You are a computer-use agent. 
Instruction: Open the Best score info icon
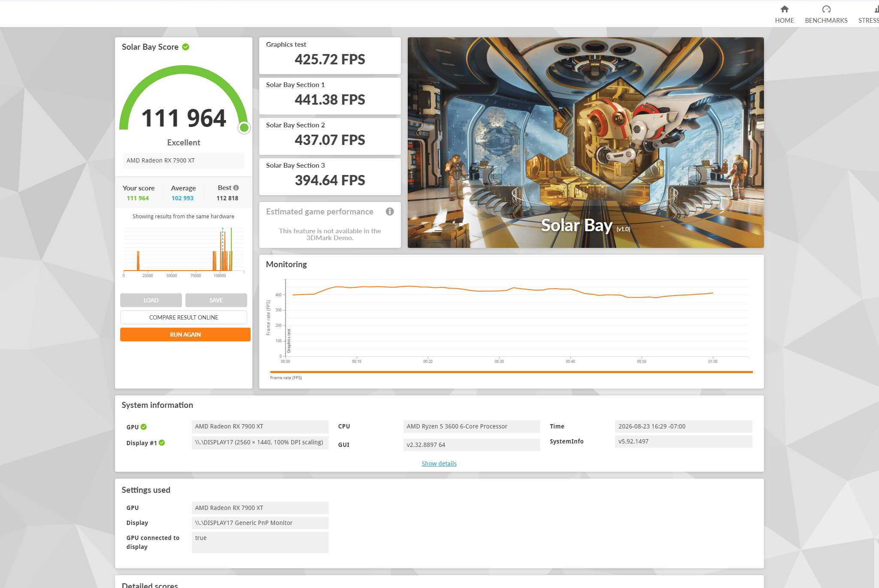pos(236,187)
